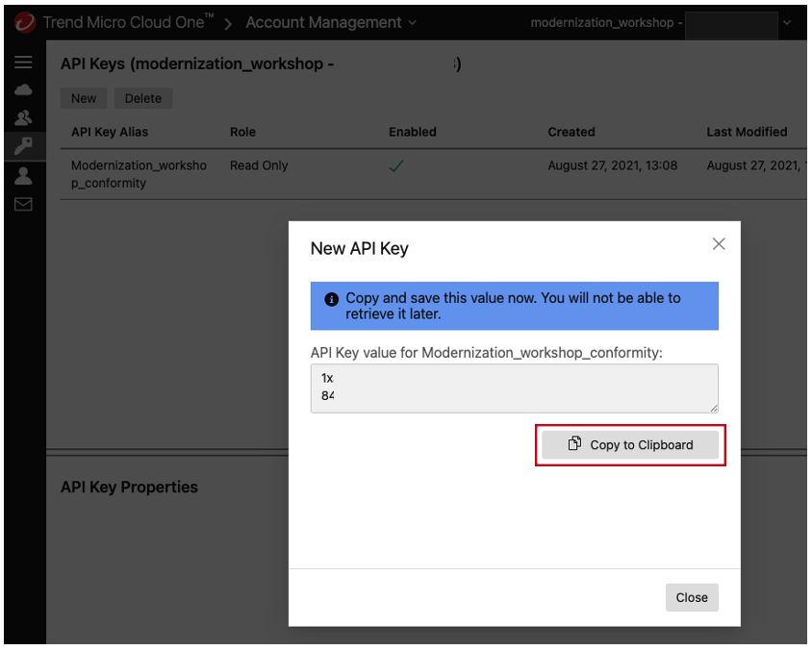Select the API key icon in sidebar
The height and width of the screenshot is (650, 812).
pos(23,146)
